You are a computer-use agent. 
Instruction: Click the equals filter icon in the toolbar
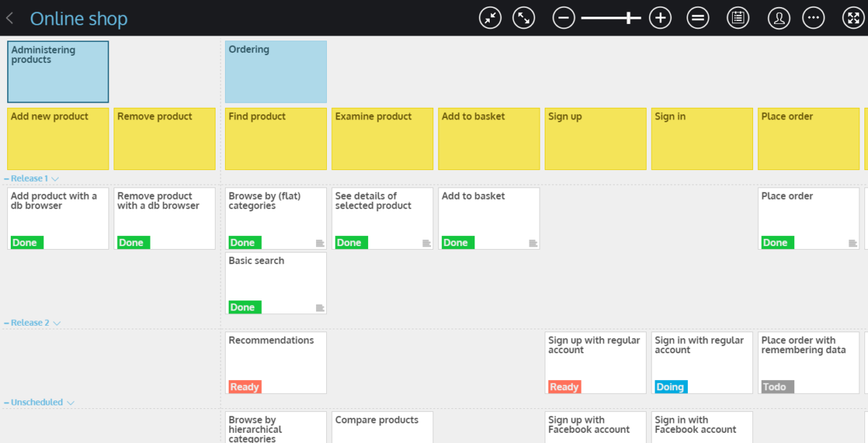click(x=697, y=17)
